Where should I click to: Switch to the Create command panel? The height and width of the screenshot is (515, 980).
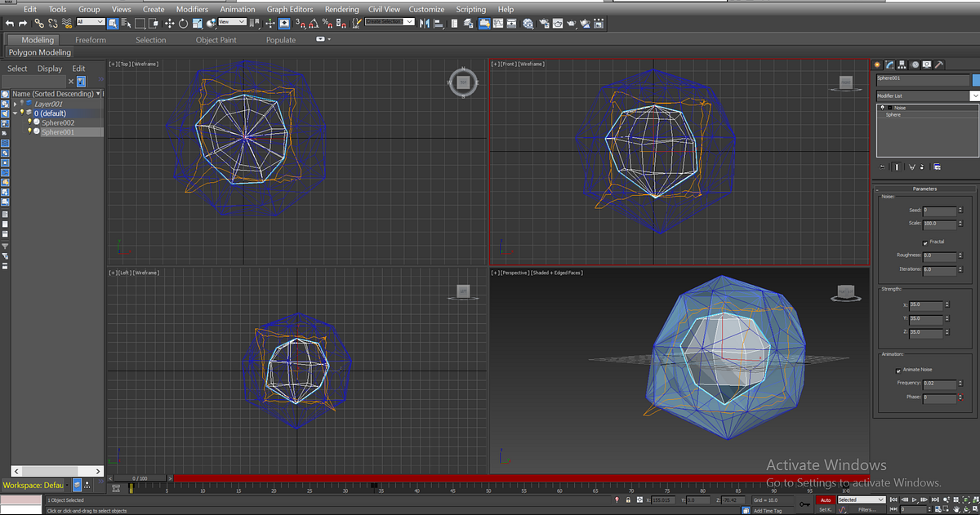[878, 64]
